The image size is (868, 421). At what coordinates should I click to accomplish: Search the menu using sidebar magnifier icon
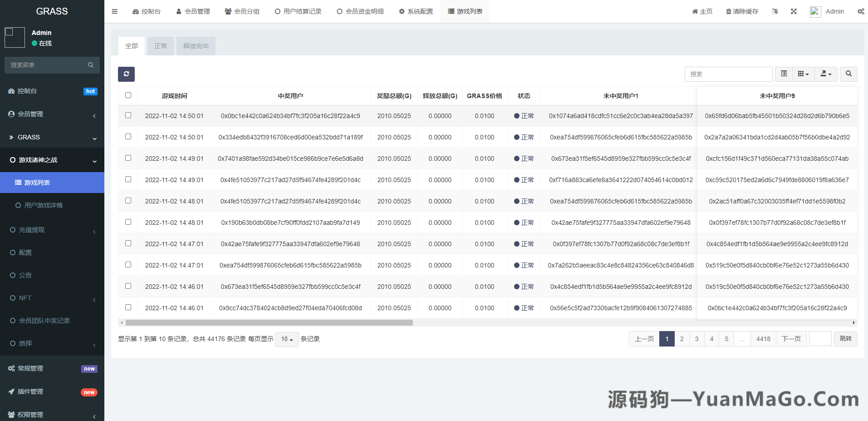[x=91, y=65]
